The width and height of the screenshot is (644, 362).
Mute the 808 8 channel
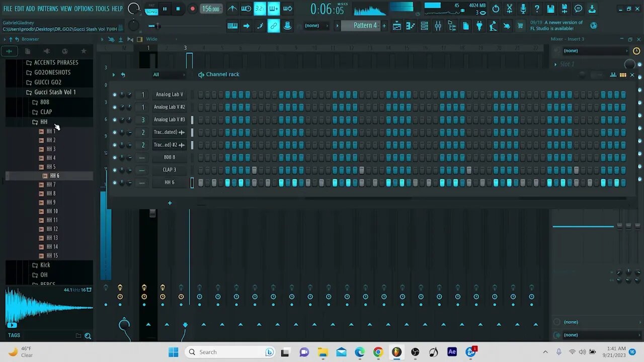coord(115,157)
